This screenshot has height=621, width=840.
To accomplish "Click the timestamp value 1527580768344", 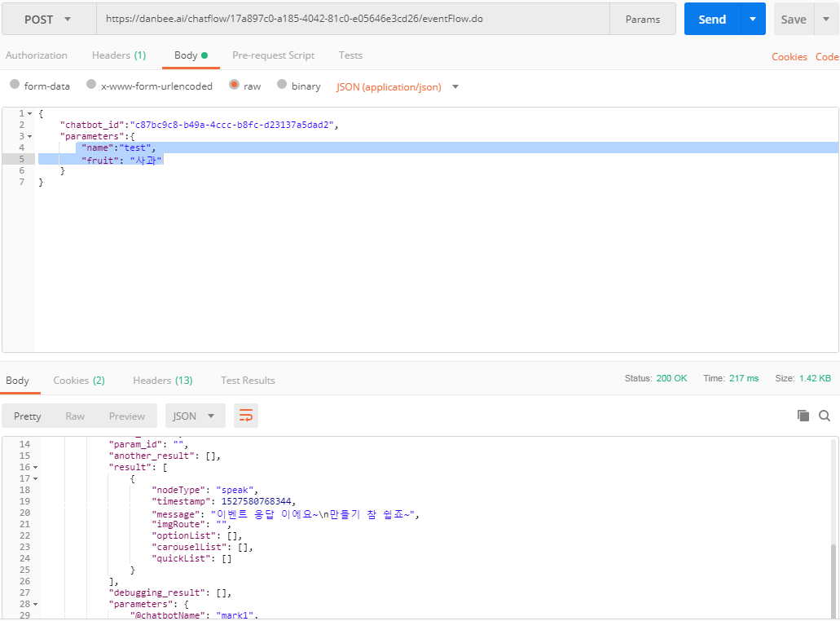I will coord(256,501).
